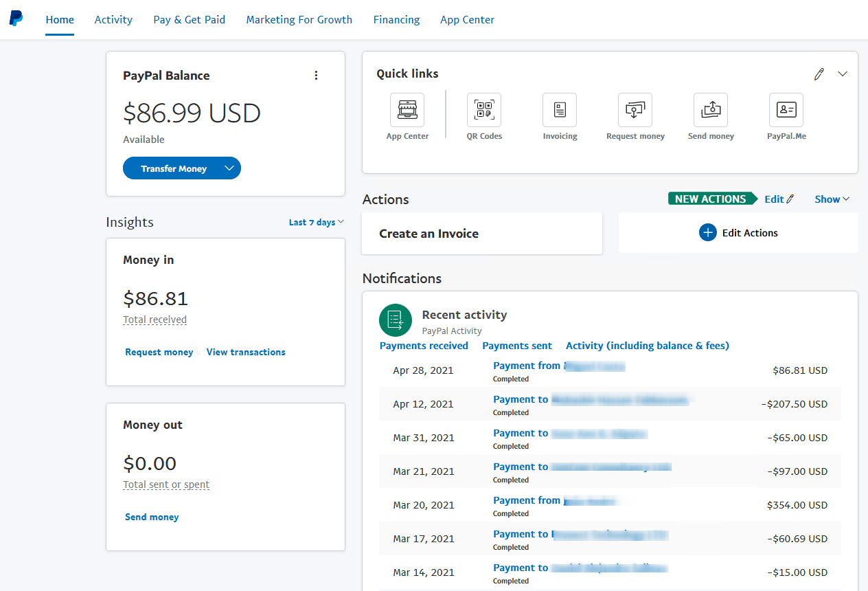Open the App Center quick link icon
Screen dimensions: 868x591
tap(407, 110)
